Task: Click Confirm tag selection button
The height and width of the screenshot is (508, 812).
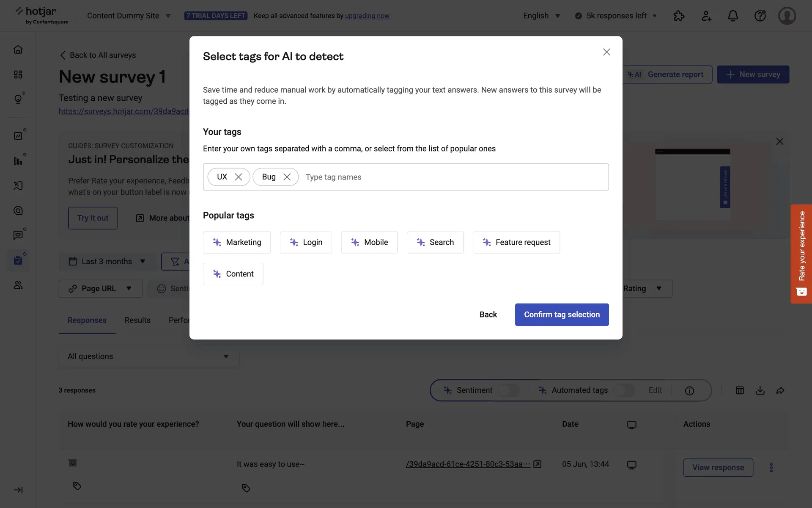Action: click(x=562, y=315)
